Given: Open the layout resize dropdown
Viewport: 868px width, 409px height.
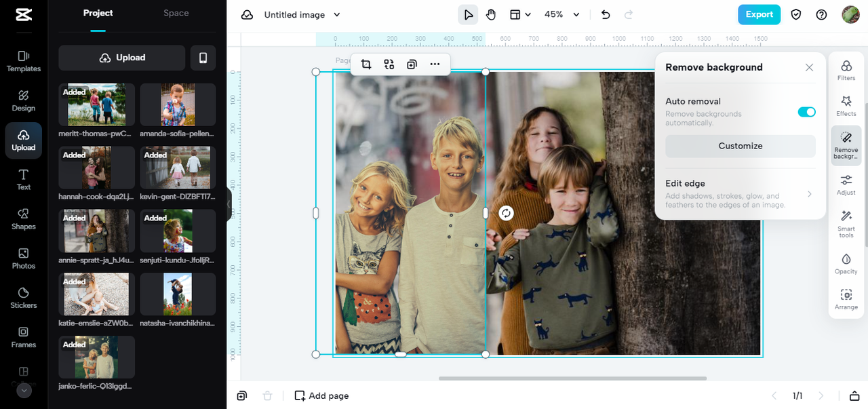Looking at the screenshot, I should pos(519,14).
